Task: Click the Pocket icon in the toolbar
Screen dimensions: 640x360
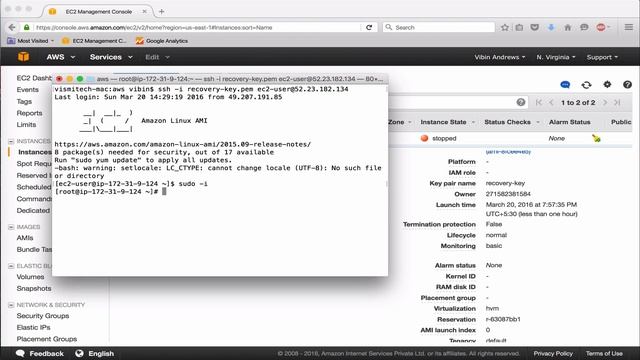Action: [535, 27]
